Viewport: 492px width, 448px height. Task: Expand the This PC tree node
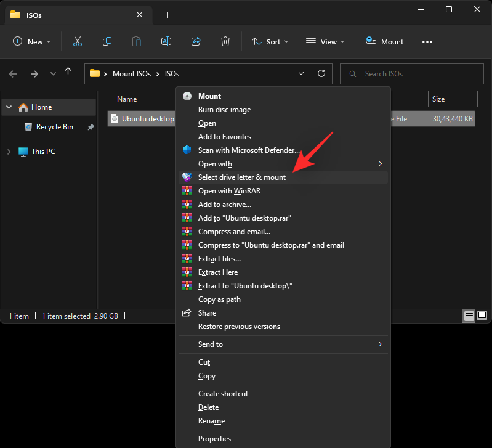(x=9, y=151)
